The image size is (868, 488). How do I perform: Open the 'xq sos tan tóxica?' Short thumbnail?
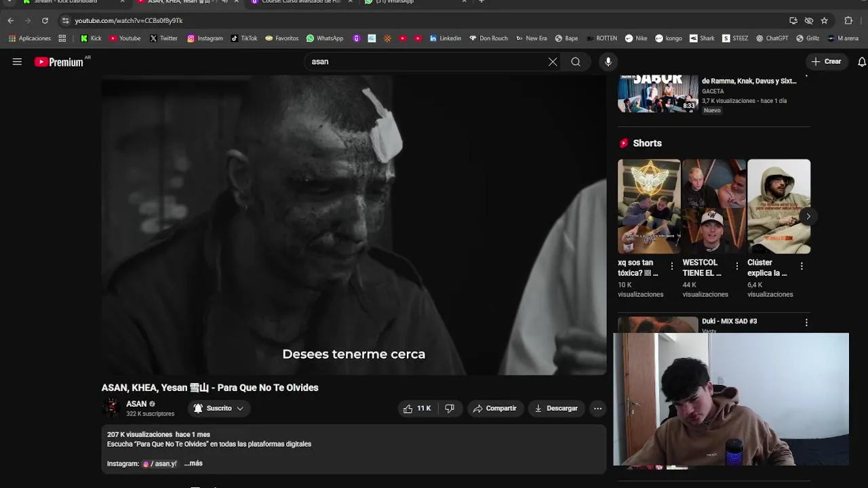[x=648, y=206]
